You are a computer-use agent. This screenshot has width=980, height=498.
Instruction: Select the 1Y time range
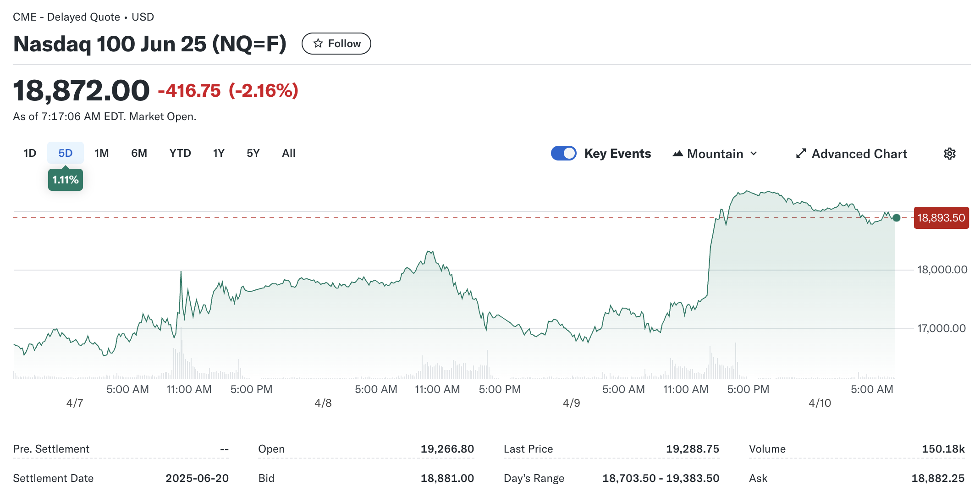(219, 153)
